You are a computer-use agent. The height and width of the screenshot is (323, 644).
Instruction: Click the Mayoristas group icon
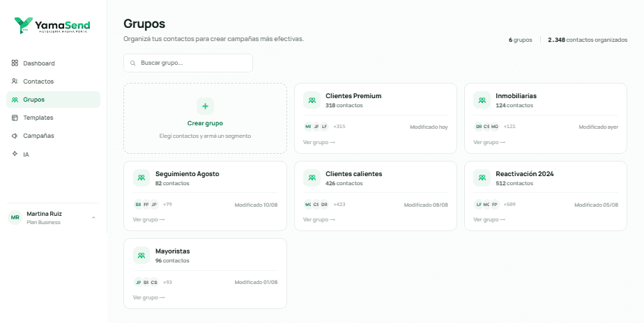[x=141, y=255]
